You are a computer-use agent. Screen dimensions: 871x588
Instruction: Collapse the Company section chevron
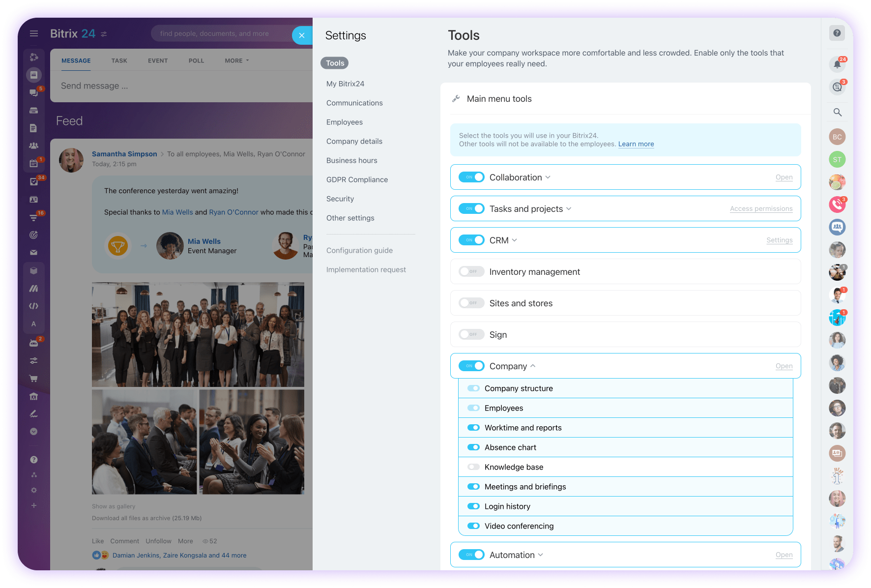pyautogui.click(x=533, y=366)
